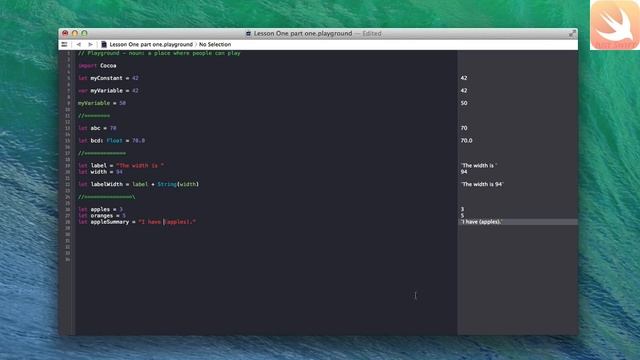Click the 'import Cocoa' line
The image size is (640, 360).
(97, 65)
